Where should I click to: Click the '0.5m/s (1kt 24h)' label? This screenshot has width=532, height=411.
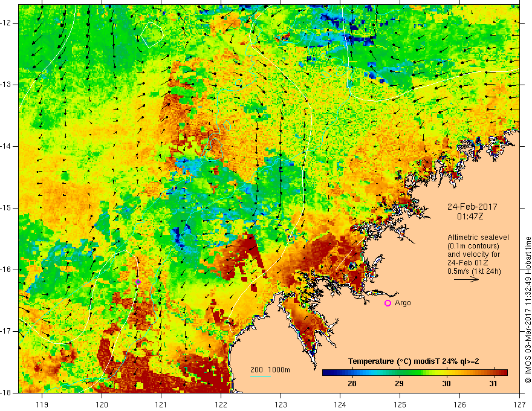(x=474, y=271)
